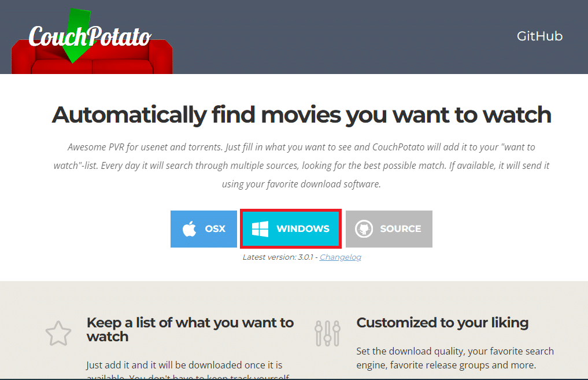Download the Windows version

coord(291,229)
